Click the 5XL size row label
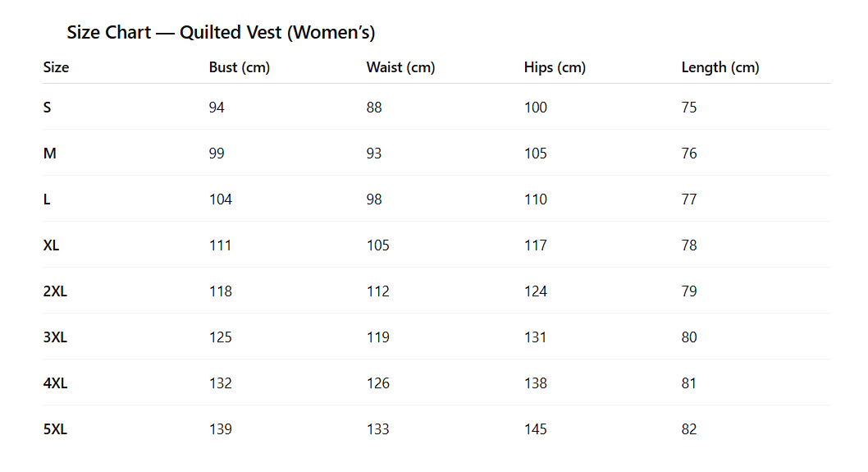 pos(55,429)
